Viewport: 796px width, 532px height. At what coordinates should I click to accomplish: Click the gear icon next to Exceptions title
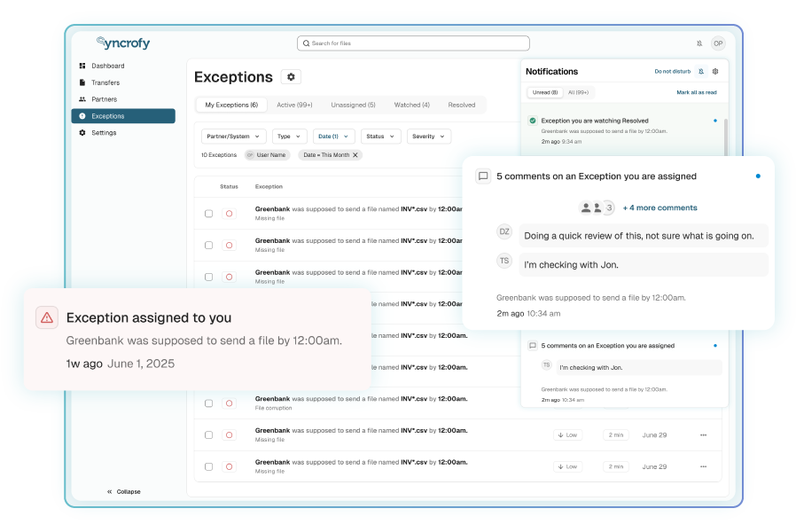[x=291, y=77]
